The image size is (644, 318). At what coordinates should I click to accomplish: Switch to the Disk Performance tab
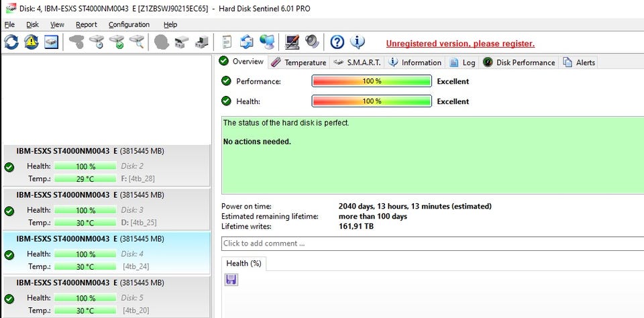[519, 62]
